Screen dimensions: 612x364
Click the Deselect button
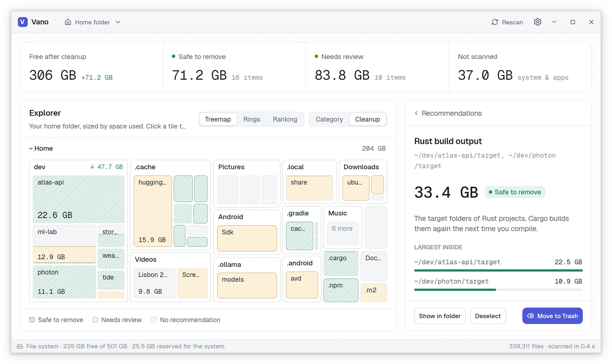click(x=488, y=316)
